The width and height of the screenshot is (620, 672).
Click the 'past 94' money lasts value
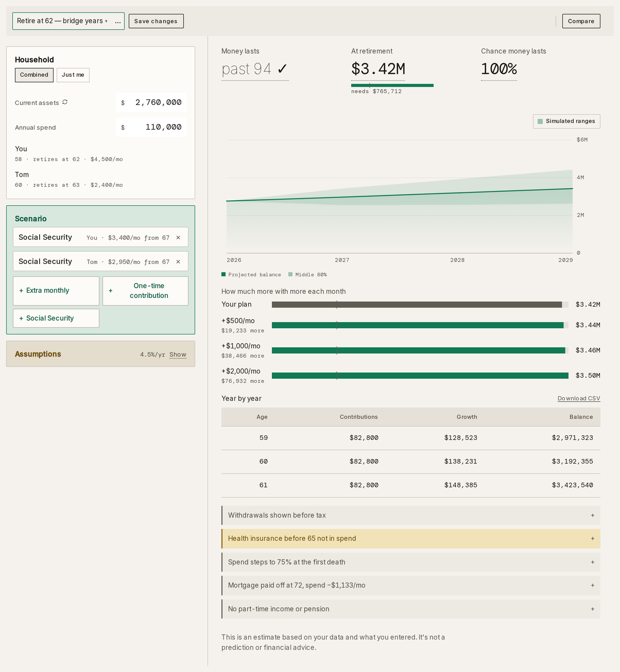255,69
